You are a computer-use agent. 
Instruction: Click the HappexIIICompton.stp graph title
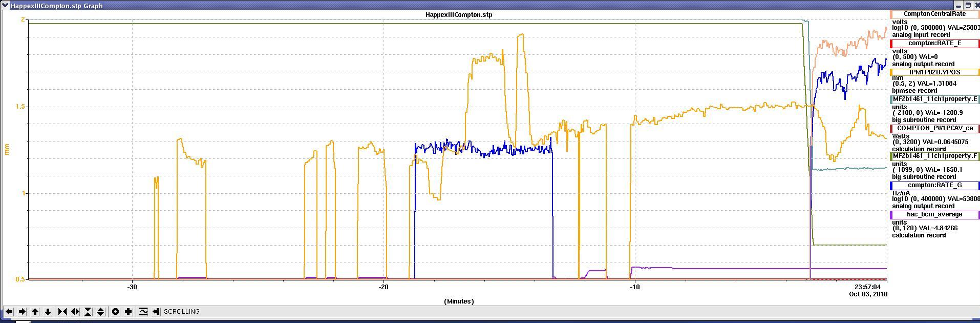(459, 15)
